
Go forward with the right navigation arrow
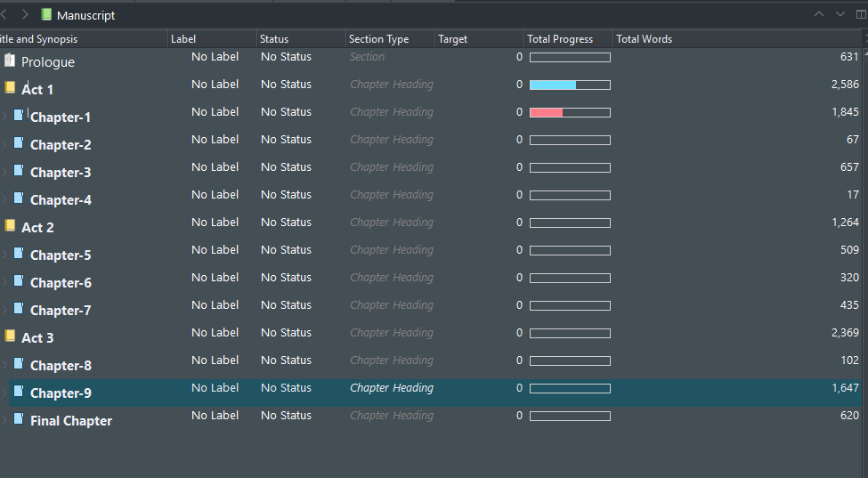click(24, 15)
